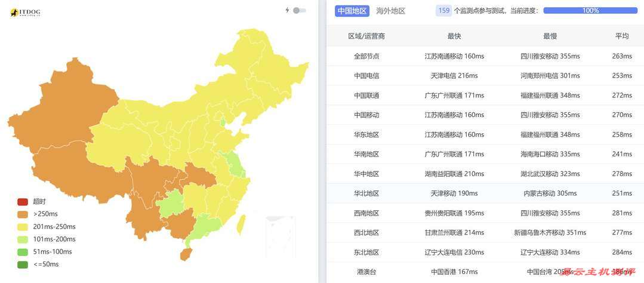Click the 河南郑州电信 301ms cell
Screen dimensions: 644x283
click(x=550, y=76)
